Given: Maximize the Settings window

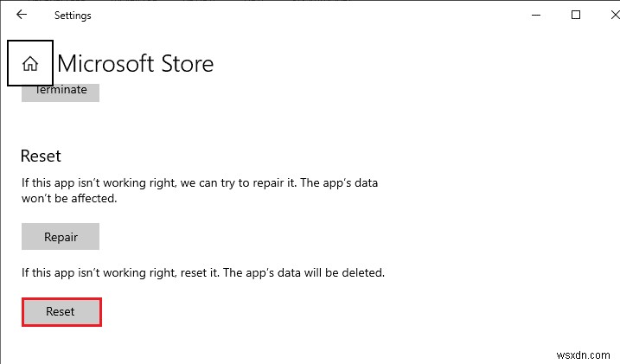Looking at the screenshot, I should (576, 15).
